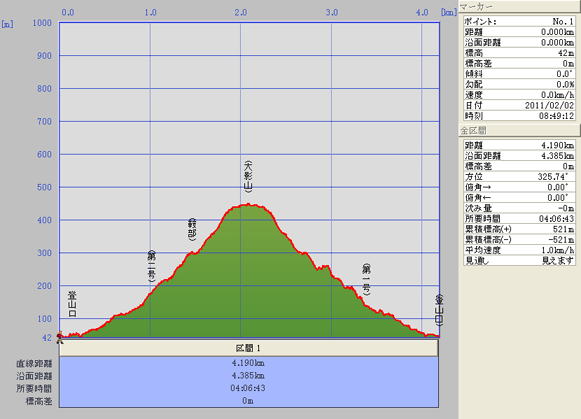
Task: Click the 鉄塔 waypoint label on the ascent
Action: [x=192, y=230]
